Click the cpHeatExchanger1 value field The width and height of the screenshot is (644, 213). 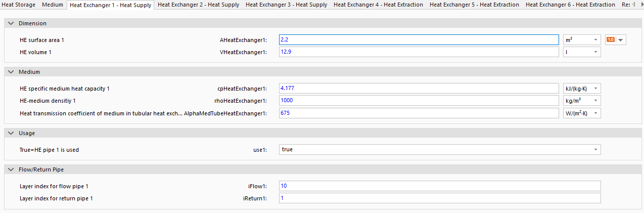(419, 89)
